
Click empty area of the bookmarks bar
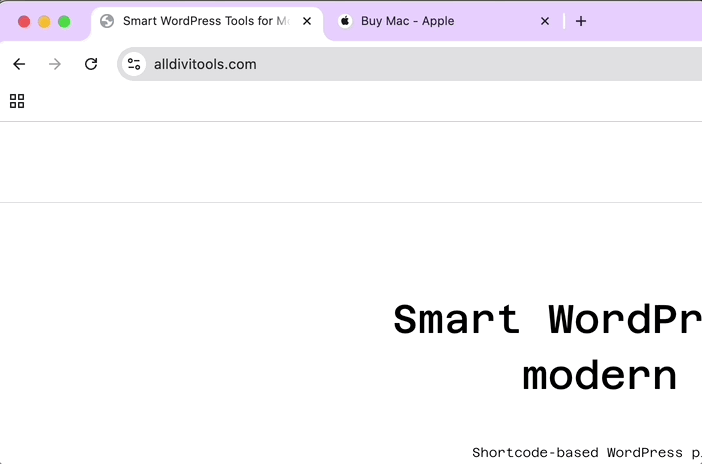tap(350, 101)
